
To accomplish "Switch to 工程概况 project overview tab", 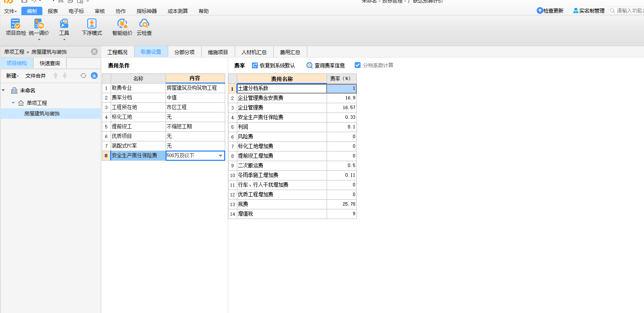I will click(117, 52).
